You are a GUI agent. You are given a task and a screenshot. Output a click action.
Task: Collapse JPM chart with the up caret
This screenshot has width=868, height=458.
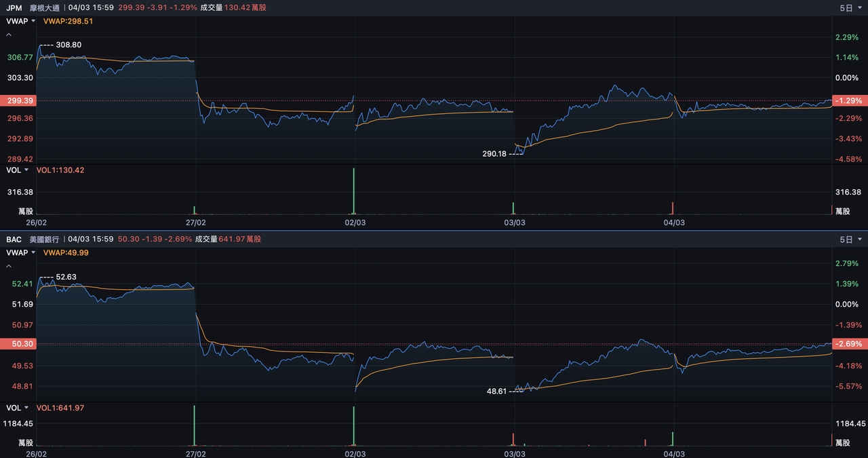[x=9, y=34]
